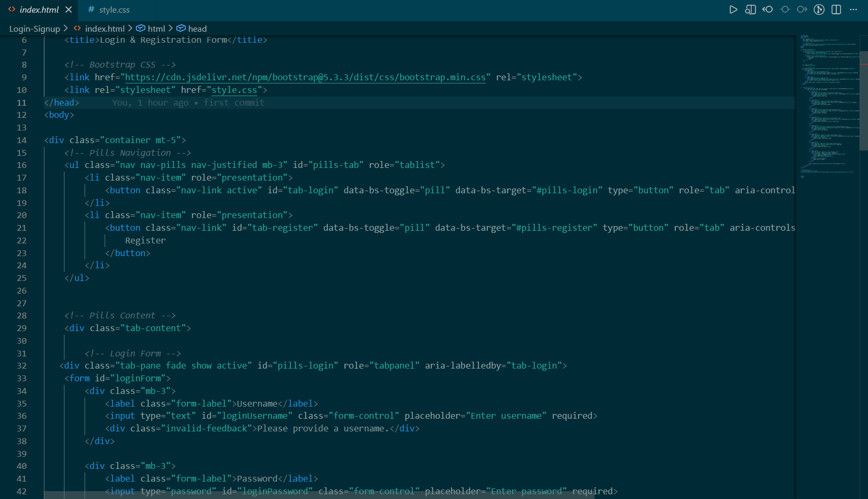Click the style.css href link on line 10
The image size is (868, 499).
click(234, 90)
